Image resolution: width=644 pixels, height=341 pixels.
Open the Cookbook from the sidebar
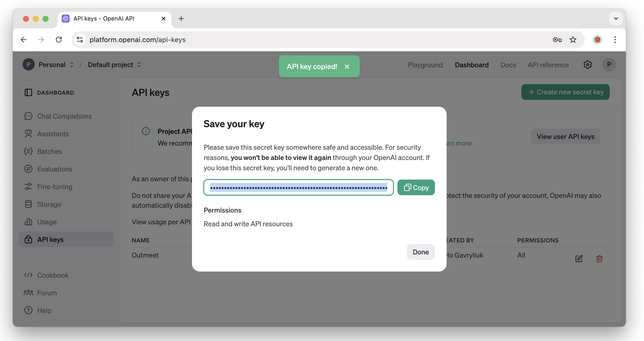coord(52,275)
